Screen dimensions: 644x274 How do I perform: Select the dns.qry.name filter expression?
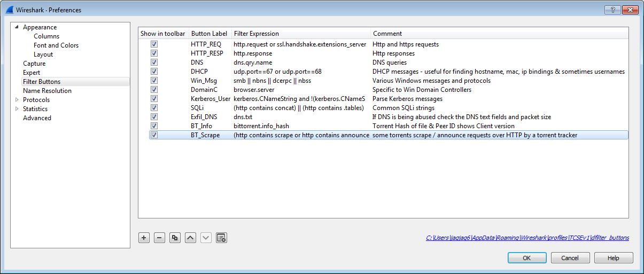point(253,62)
